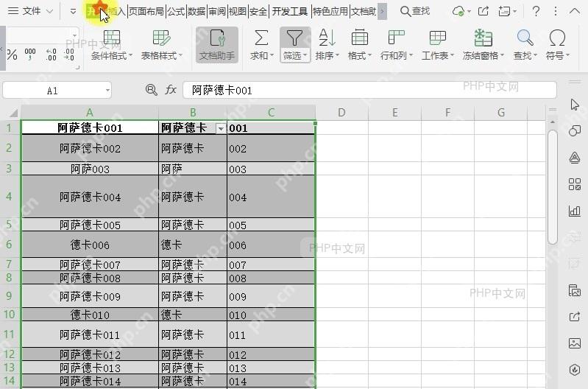This screenshot has width=588, height=389.
Task: Click cell containing 阿萨003
Action: [x=90, y=169]
